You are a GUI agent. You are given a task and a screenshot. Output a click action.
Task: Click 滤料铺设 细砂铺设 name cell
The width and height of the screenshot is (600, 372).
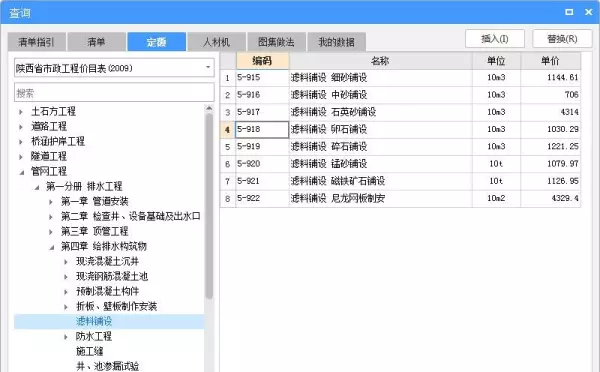[x=380, y=77]
